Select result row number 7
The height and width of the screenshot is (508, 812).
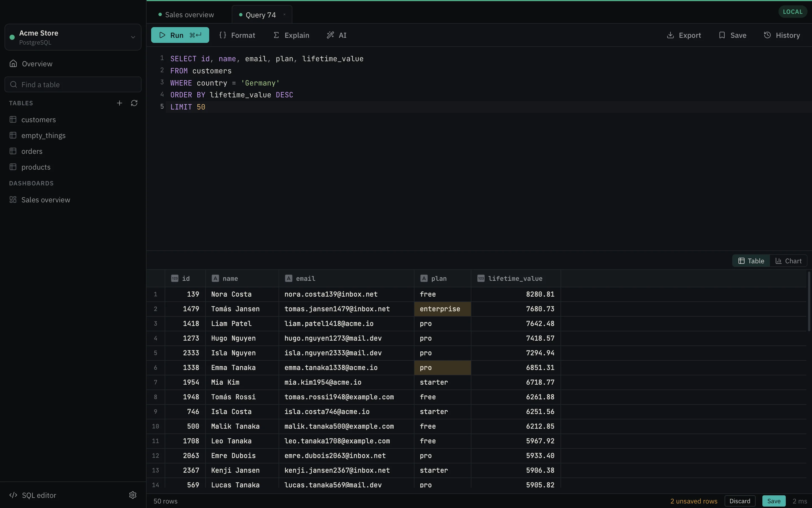[155, 382]
